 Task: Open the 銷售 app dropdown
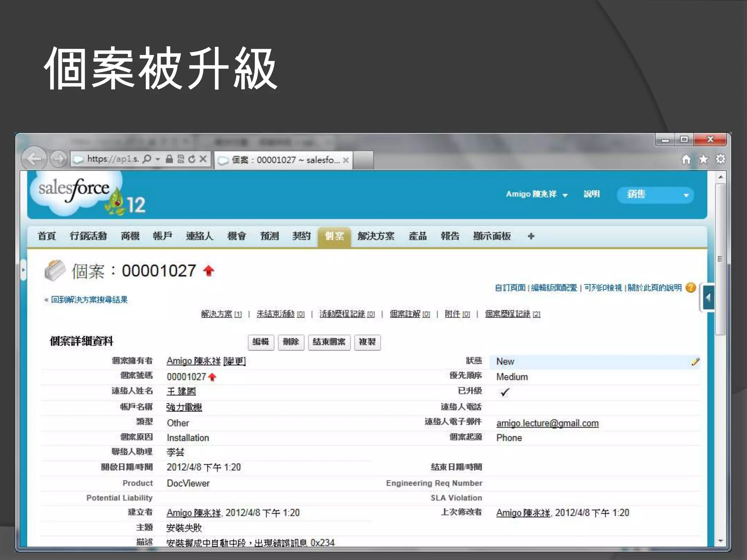point(655,195)
